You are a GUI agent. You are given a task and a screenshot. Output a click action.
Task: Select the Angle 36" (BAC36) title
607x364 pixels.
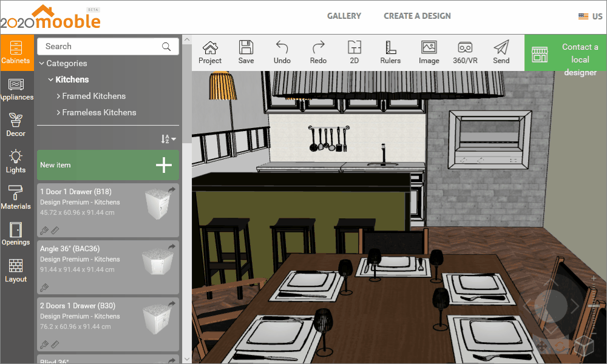[70, 249]
